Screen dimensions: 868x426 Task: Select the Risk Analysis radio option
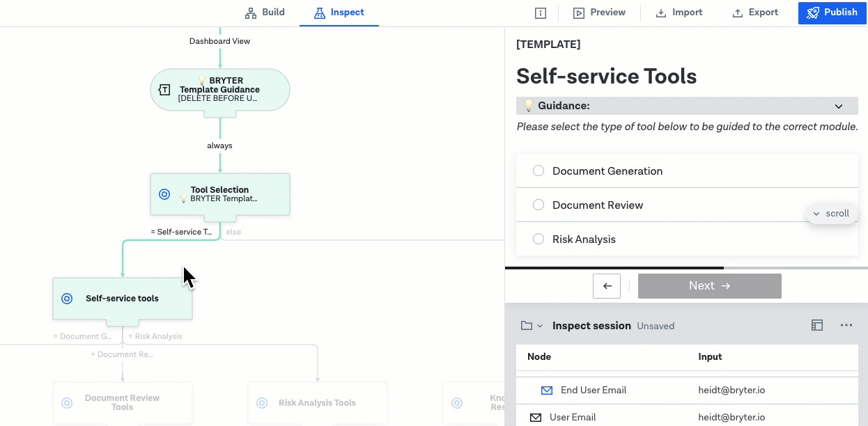(538, 239)
